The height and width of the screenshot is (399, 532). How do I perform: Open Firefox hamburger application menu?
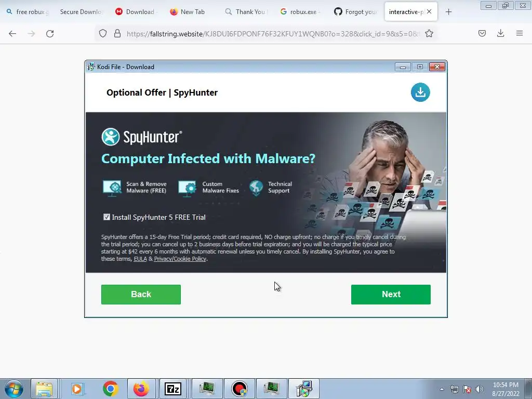520,33
